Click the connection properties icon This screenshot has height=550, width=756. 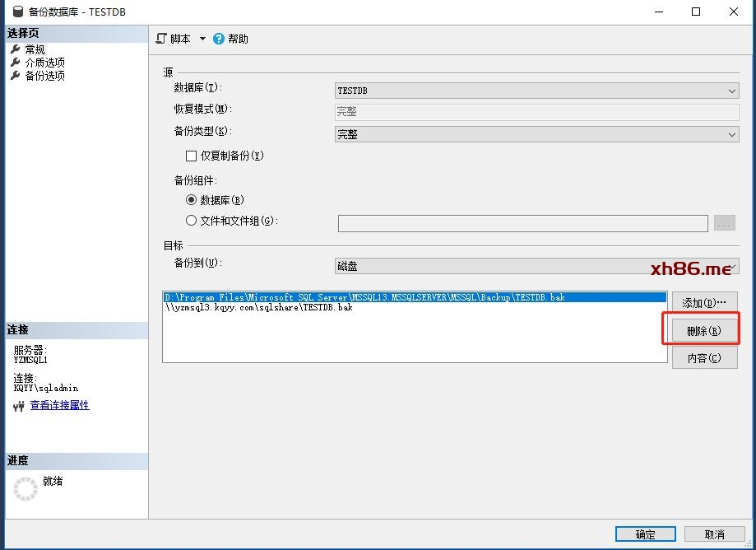pos(19,406)
